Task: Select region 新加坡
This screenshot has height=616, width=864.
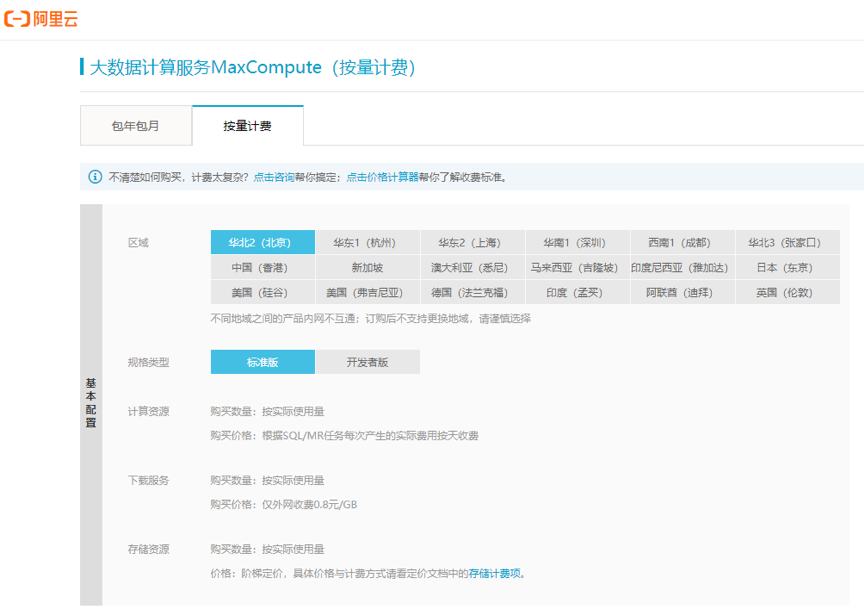Action: (x=368, y=267)
